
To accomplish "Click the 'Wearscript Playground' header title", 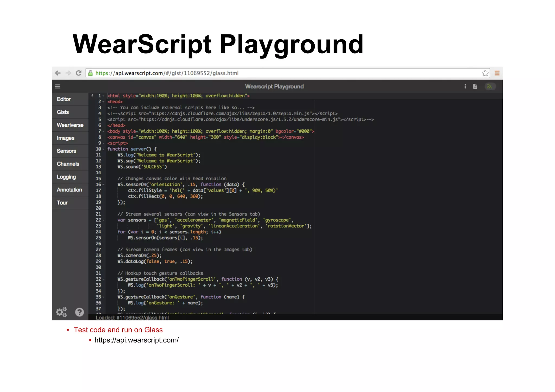I will click(274, 86).
